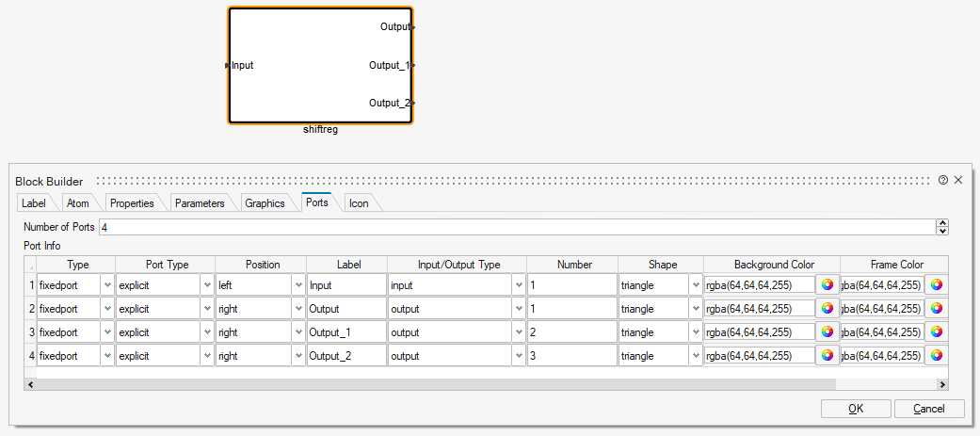Open background color picker for row 2
The image size is (980, 436).
(x=827, y=309)
